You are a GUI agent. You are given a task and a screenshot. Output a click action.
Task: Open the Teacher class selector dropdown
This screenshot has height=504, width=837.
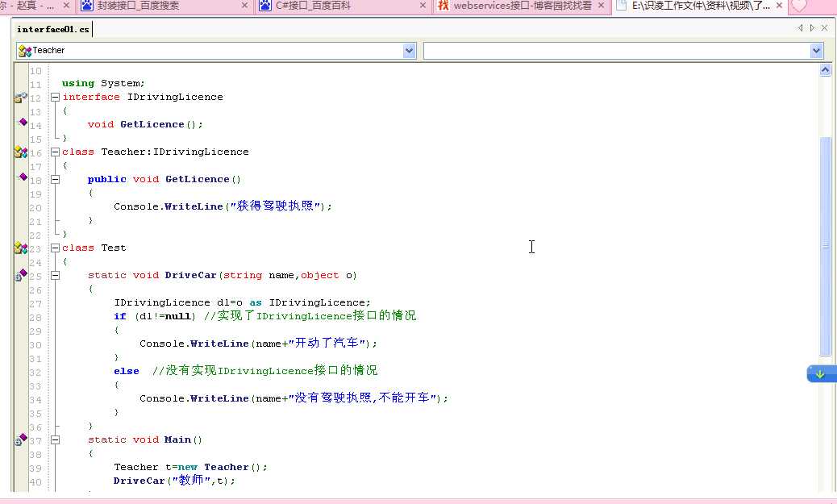click(x=410, y=51)
